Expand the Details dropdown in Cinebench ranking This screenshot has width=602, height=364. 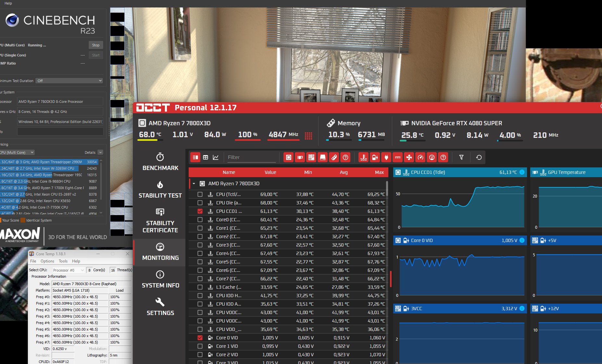pyautogui.click(x=100, y=152)
